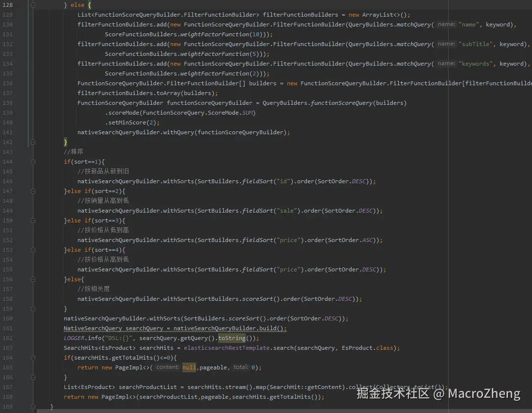Click the fold end marker at line 166

tap(33, 377)
